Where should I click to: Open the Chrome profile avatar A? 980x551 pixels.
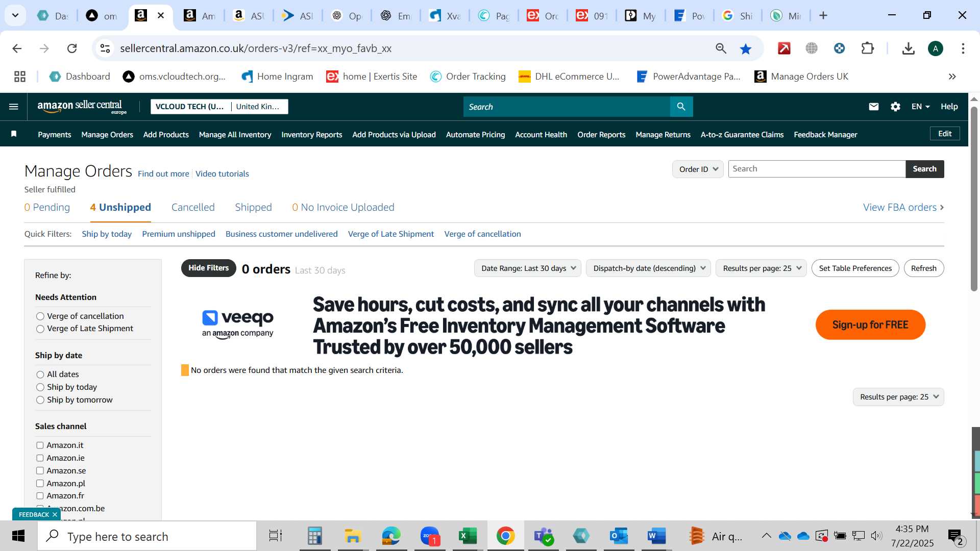point(936,48)
